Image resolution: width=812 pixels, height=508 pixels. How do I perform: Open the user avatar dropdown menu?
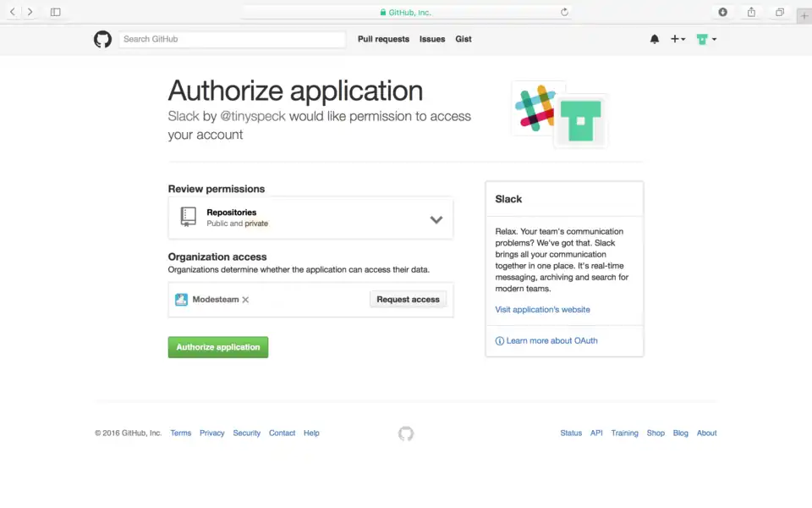point(706,39)
